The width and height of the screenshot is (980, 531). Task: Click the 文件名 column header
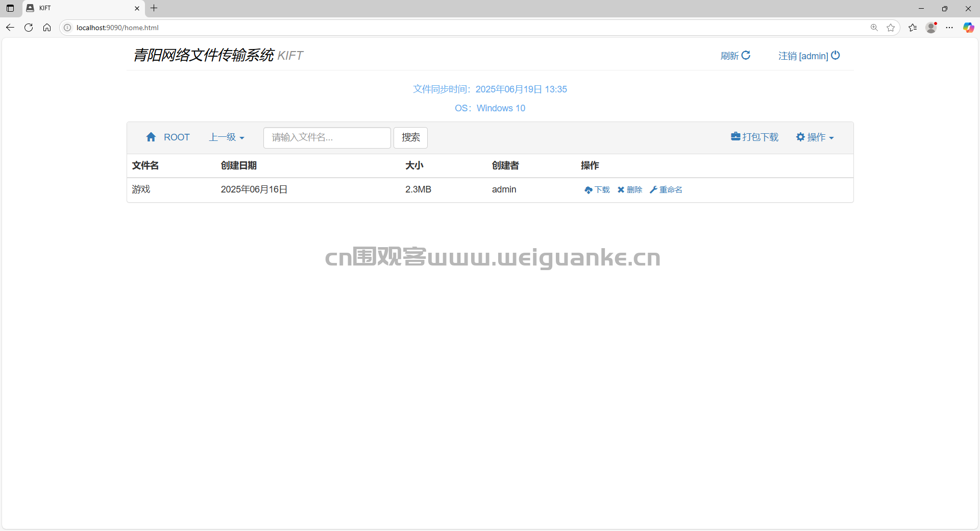pyautogui.click(x=145, y=165)
